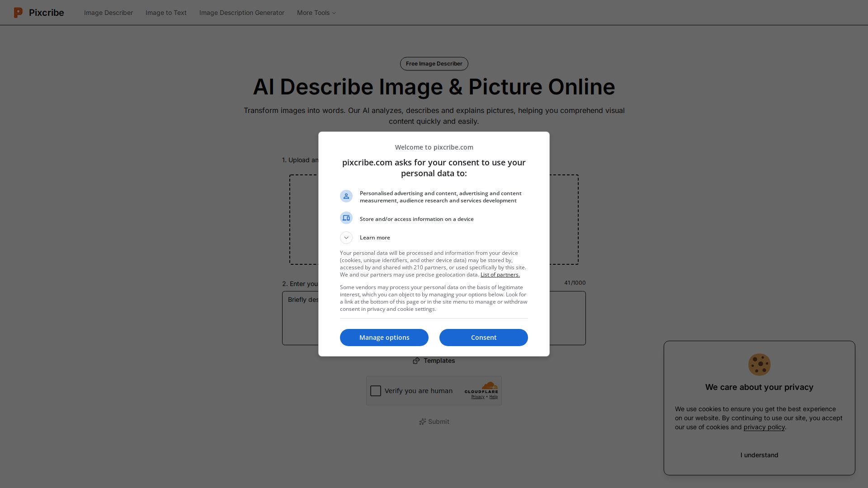Click the personalised advertising person icon
The width and height of the screenshot is (868, 488).
(346, 196)
